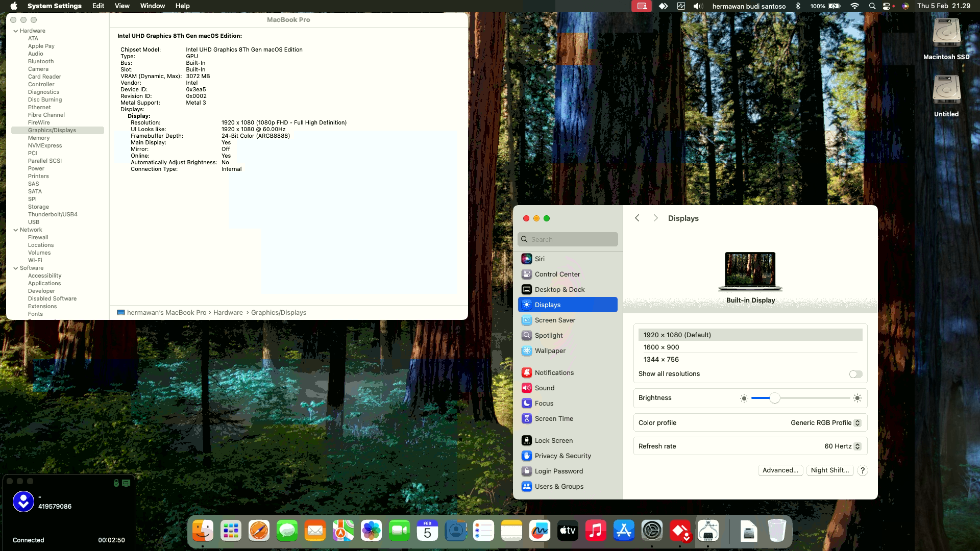
Task: Select the 1600 × 900 resolution
Action: pos(750,347)
